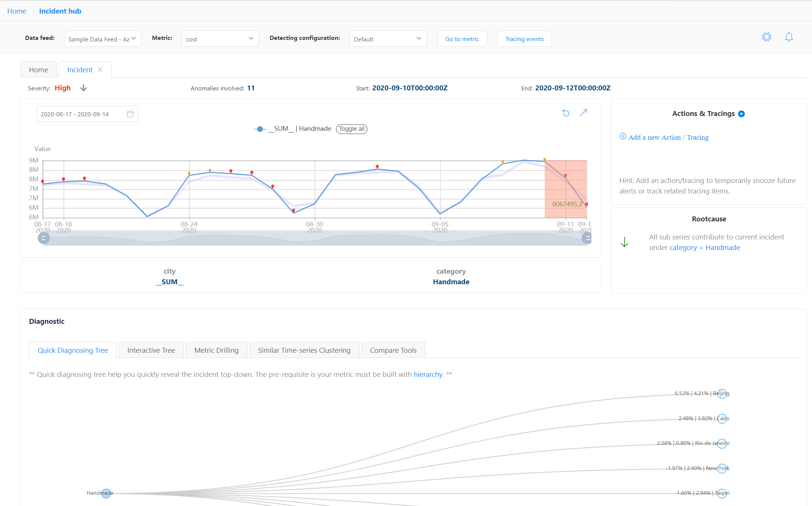Click the Handmade root node circle
The height and width of the screenshot is (506, 812).
pos(106,493)
